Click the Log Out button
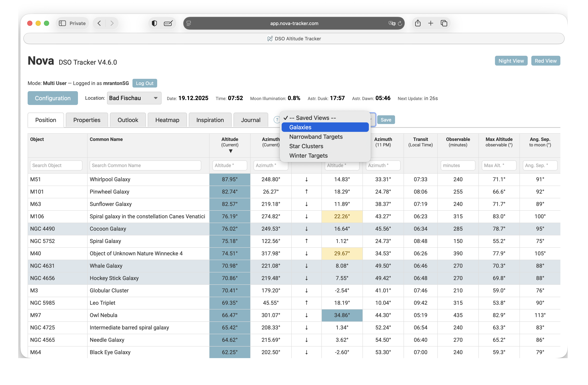588x385 pixels. [x=144, y=83]
